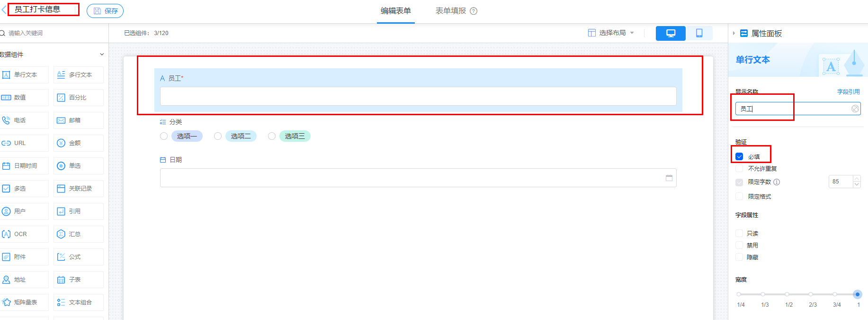Select the 选项一 radio button
The height and width of the screenshot is (320, 868).
click(164, 136)
